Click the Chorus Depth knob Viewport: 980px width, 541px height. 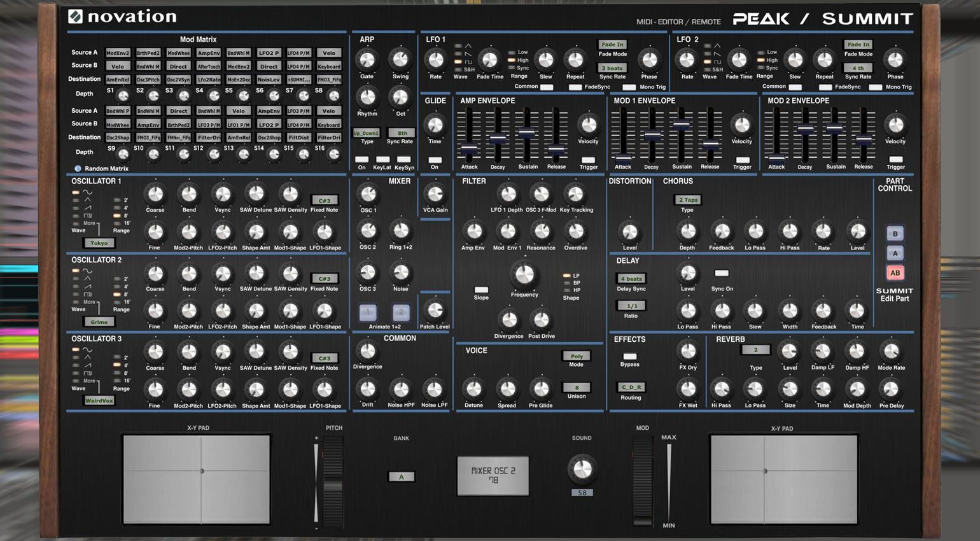(x=687, y=232)
